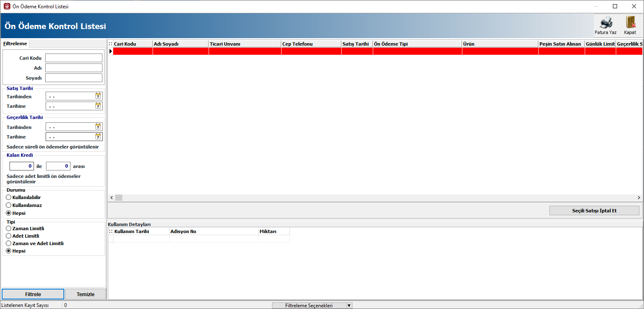The height and width of the screenshot is (309, 644).
Task: Sort by Adı Soyadı column header
Action: pyautogui.click(x=180, y=44)
